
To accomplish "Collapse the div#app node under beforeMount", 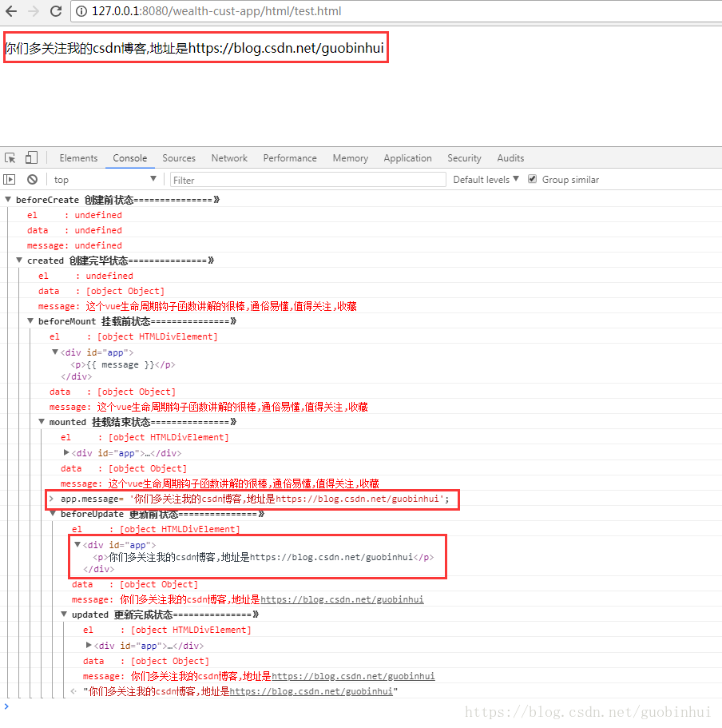I will 55,352.
